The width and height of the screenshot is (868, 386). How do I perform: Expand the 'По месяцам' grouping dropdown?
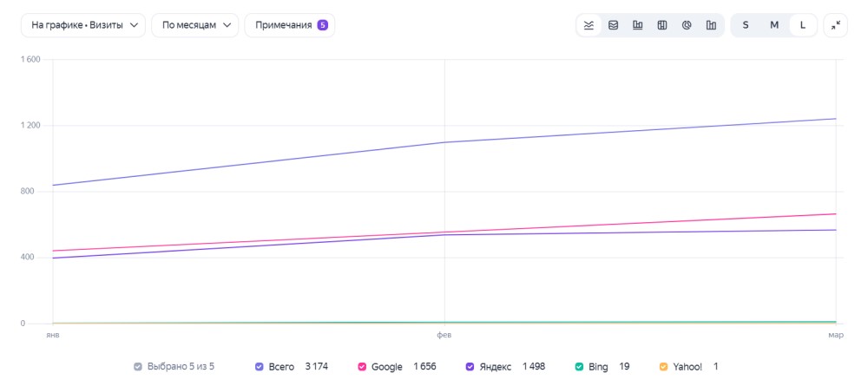[x=194, y=25]
